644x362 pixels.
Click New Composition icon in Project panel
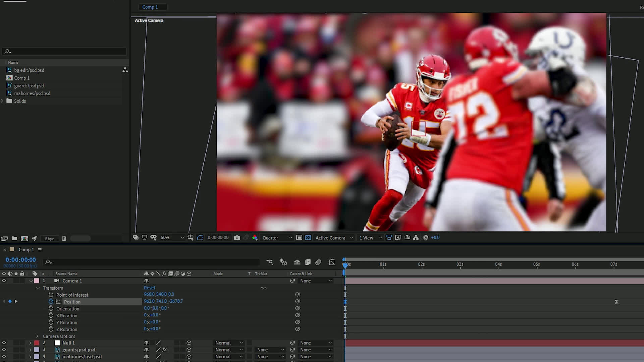pos(24,238)
